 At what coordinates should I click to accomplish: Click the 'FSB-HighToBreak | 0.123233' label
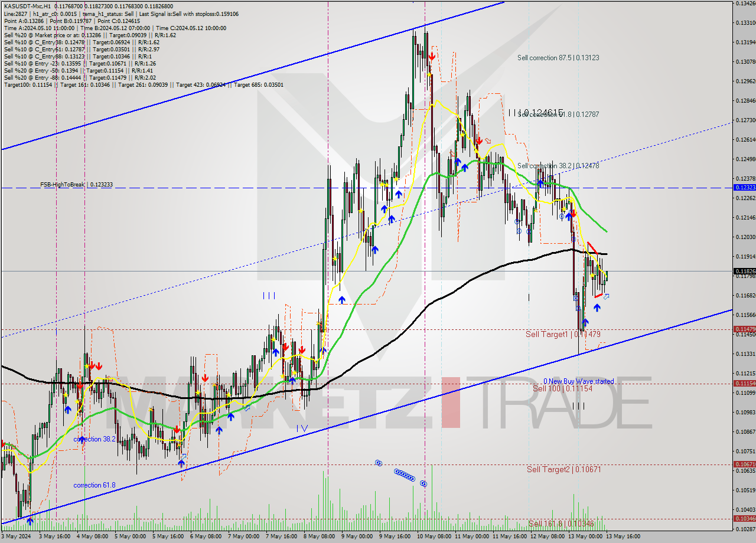[x=76, y=185]
